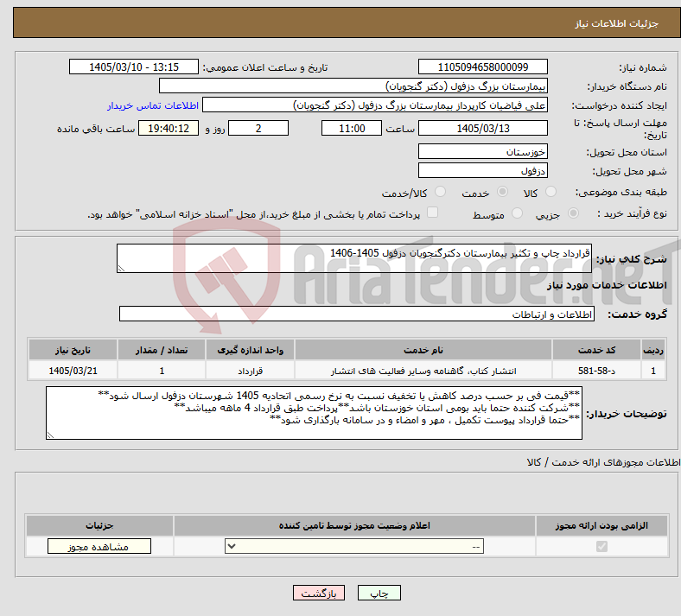Select the متوسط purchase type radio

tap(517, 213)
